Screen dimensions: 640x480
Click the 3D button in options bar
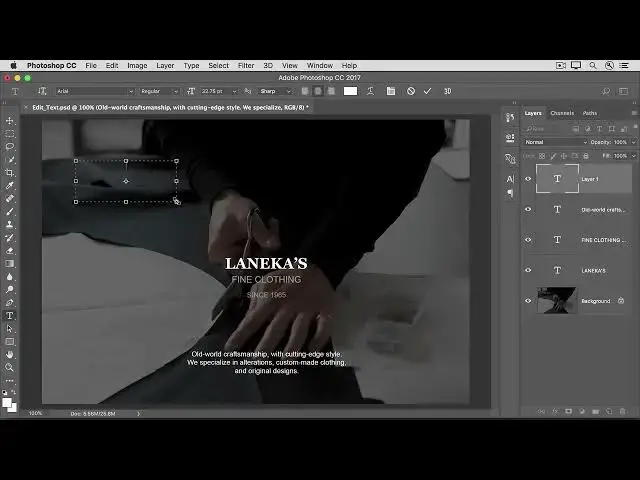(x=448, y=91)
